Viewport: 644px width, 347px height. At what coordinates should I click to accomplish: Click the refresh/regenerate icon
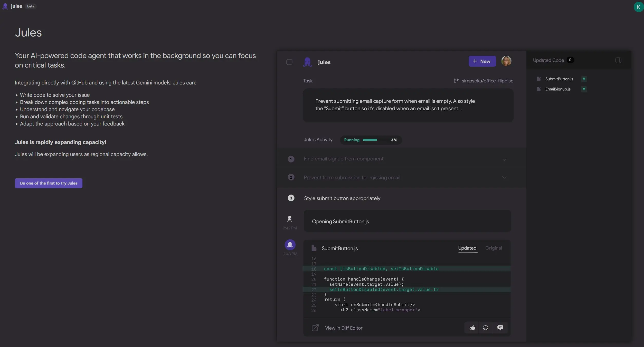pyautogui.click(x=485, y=328)
